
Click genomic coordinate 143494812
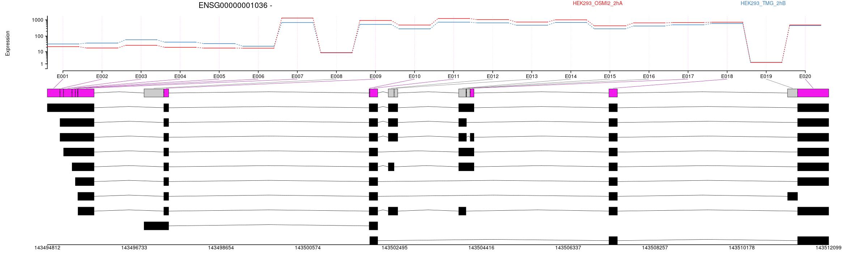click(x=47, y=248)
